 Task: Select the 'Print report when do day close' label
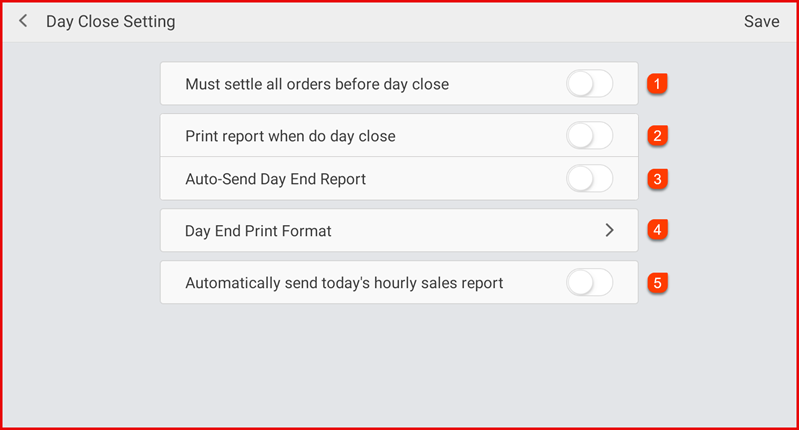click(297, 135)
